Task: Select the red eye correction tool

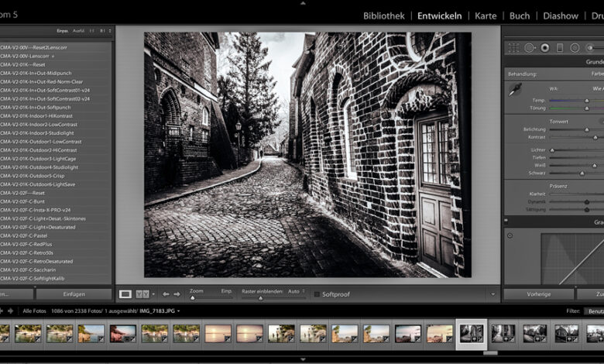Action: click(x=545, y=48)
